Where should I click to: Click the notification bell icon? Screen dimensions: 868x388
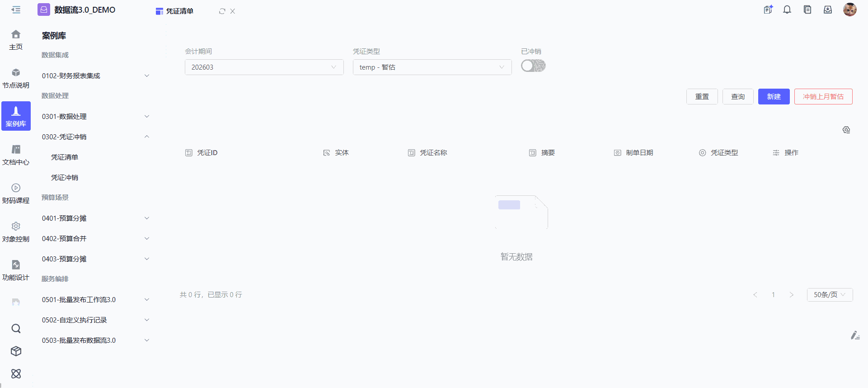coord(787,10)
